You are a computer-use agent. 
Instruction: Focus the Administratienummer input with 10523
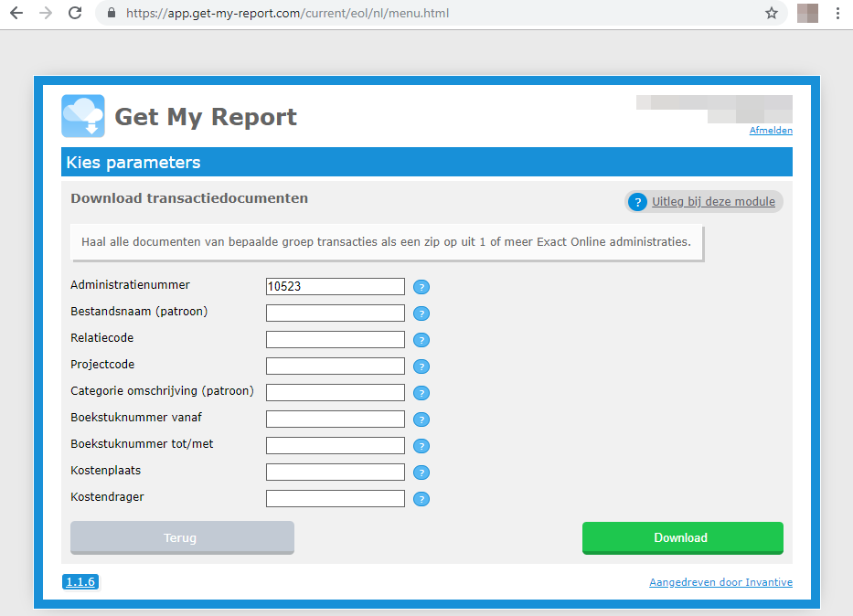336,287
